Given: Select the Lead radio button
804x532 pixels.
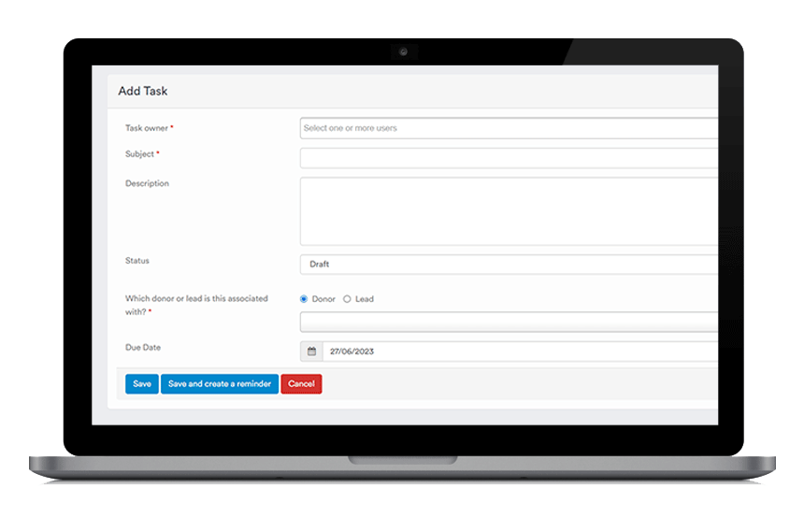Looking at the screenshot, I should tap(347, 299).
